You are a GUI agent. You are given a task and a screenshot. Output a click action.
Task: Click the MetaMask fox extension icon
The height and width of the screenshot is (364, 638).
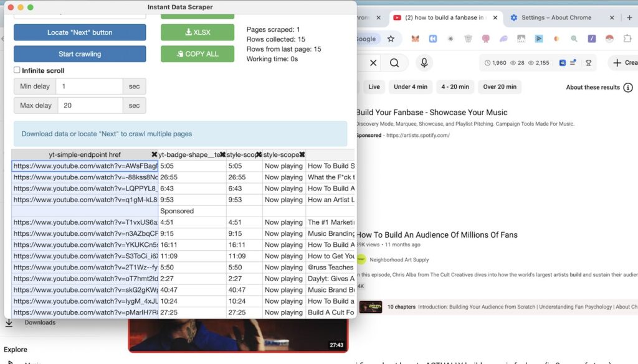pyautogui.click(x=415, y=39)
